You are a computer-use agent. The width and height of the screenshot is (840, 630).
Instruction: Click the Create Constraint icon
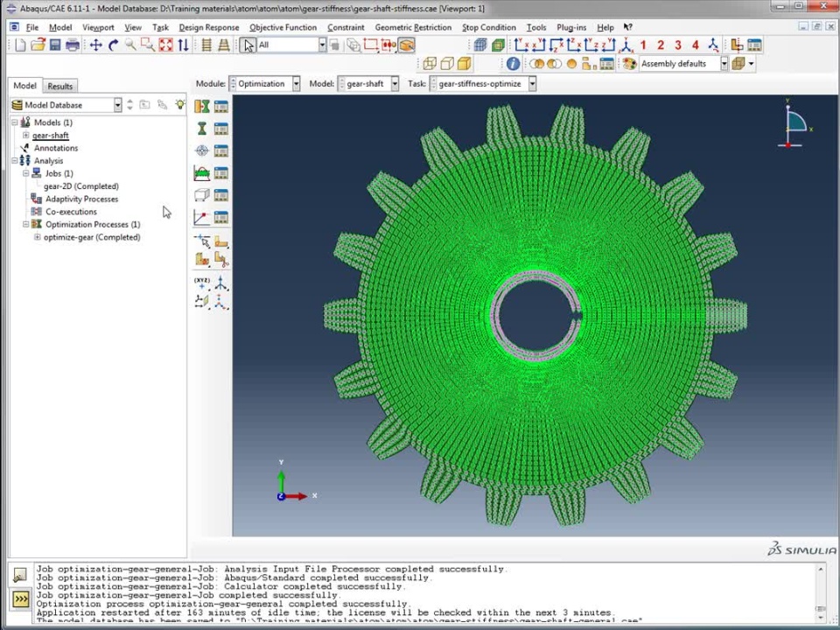[202, 173]
